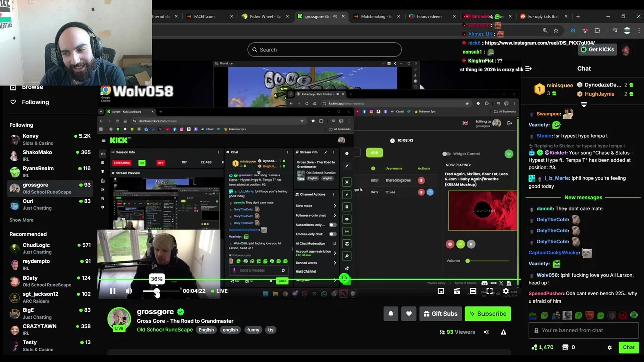Jump to New messages in chat
This screenshot has height=362, width=644.
pyautogui.click(x=583, y=198)
